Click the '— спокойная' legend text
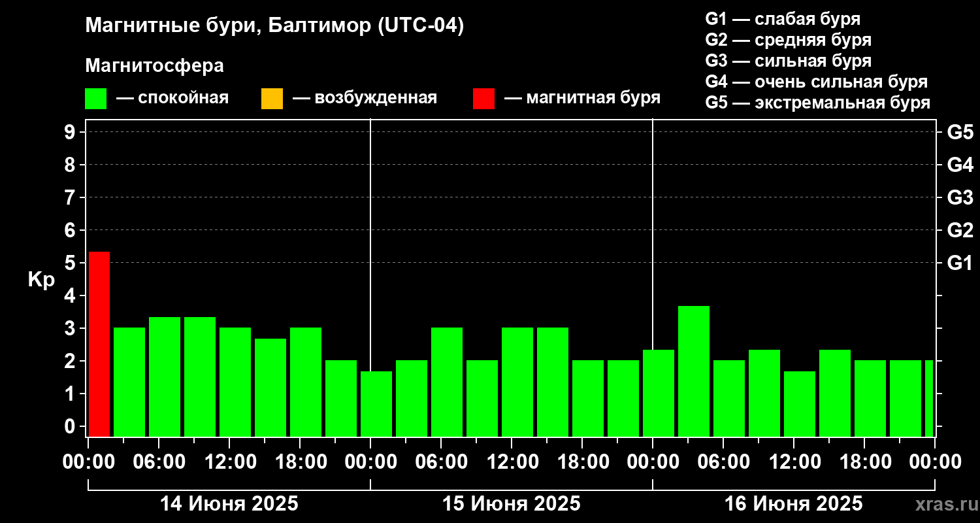 (172, 99)
